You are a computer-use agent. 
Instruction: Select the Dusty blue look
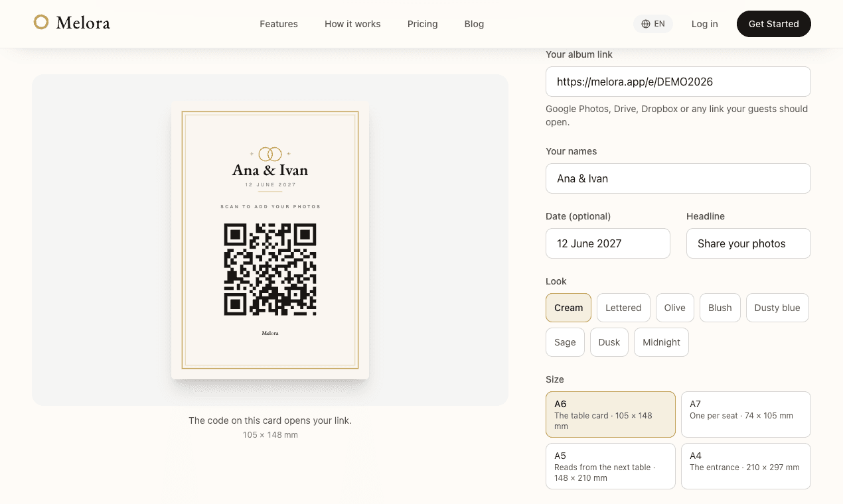pyautogui.click(x=777, y=308)
